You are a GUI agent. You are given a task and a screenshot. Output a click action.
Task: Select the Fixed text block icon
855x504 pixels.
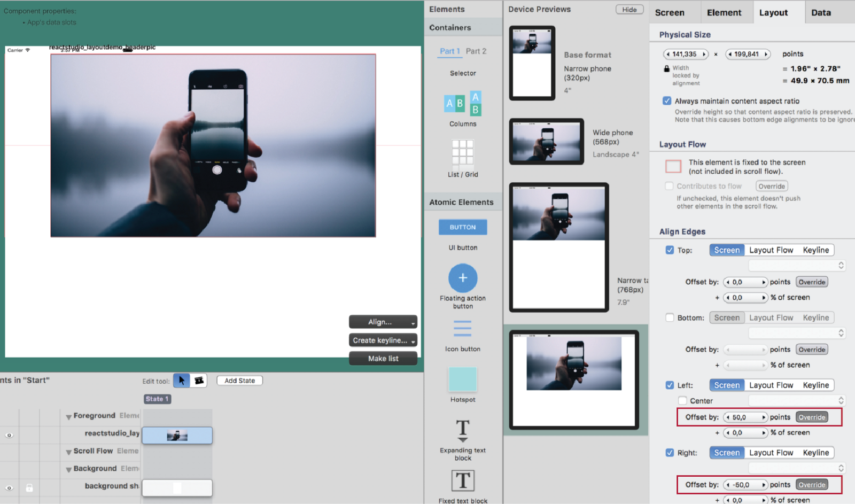pyautogui.click(x=463, y=480)
